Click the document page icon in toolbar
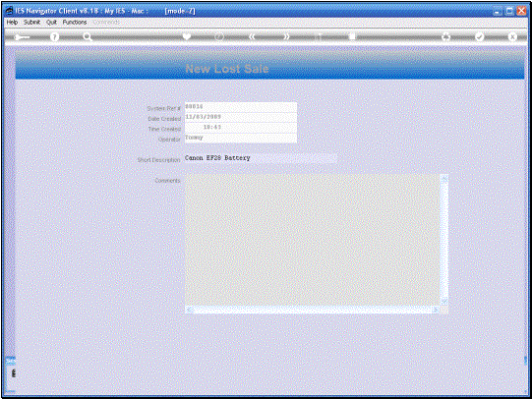The height and width of the screenshot is (399, 532). (352, 36)
